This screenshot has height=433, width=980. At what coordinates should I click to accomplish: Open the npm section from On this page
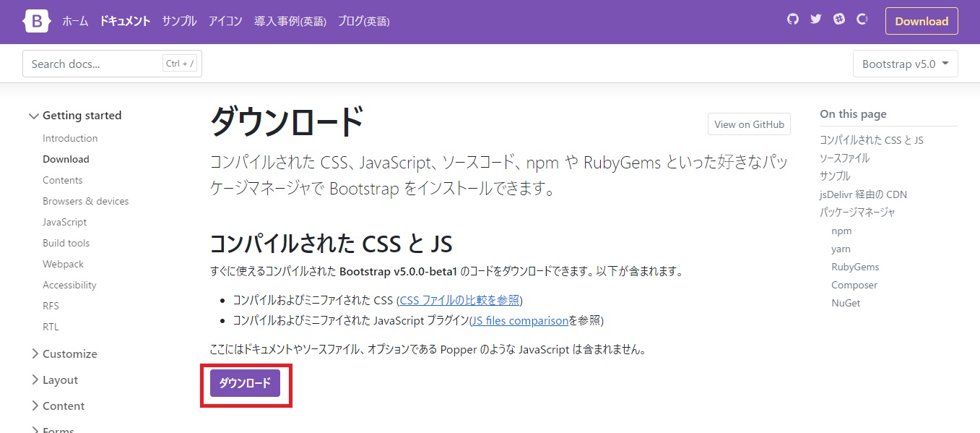click(841, 231)
